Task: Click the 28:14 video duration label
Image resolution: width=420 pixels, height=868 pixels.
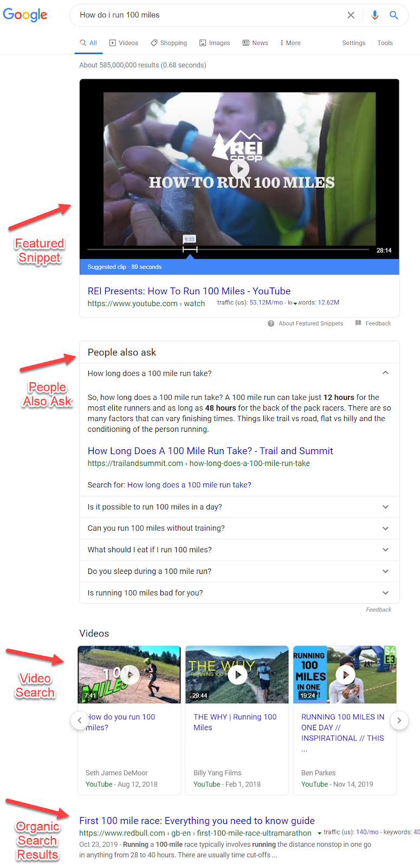Action: point(384,251)
